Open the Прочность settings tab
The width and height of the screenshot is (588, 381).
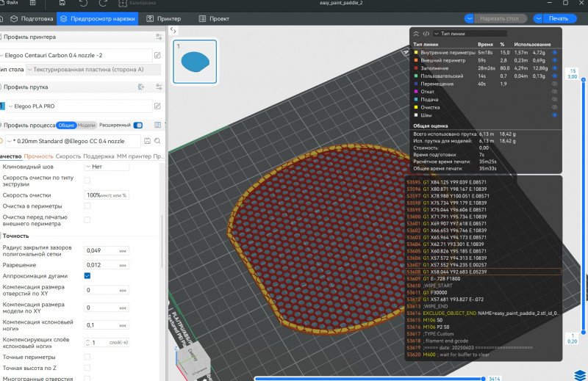click(x=38, y=156)
